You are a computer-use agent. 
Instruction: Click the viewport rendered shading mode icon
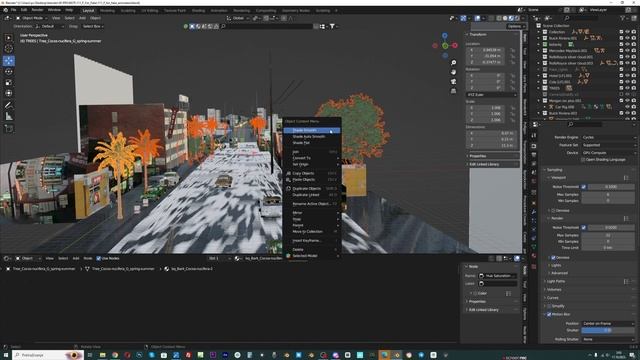pyautogui.click(x=517, y=18)
